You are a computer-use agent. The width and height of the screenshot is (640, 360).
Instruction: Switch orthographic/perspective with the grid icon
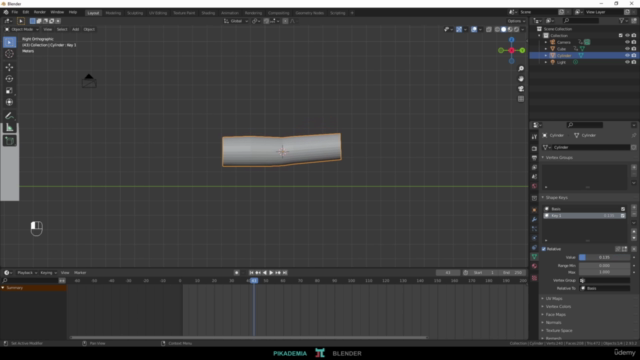click(521, 99)
